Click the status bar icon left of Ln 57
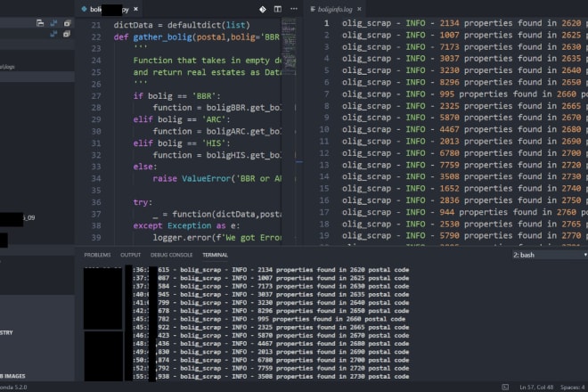 point(505,388)
